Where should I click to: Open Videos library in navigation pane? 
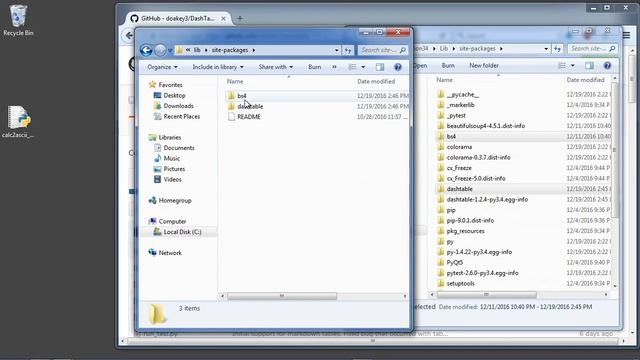(x=172, y=180)
